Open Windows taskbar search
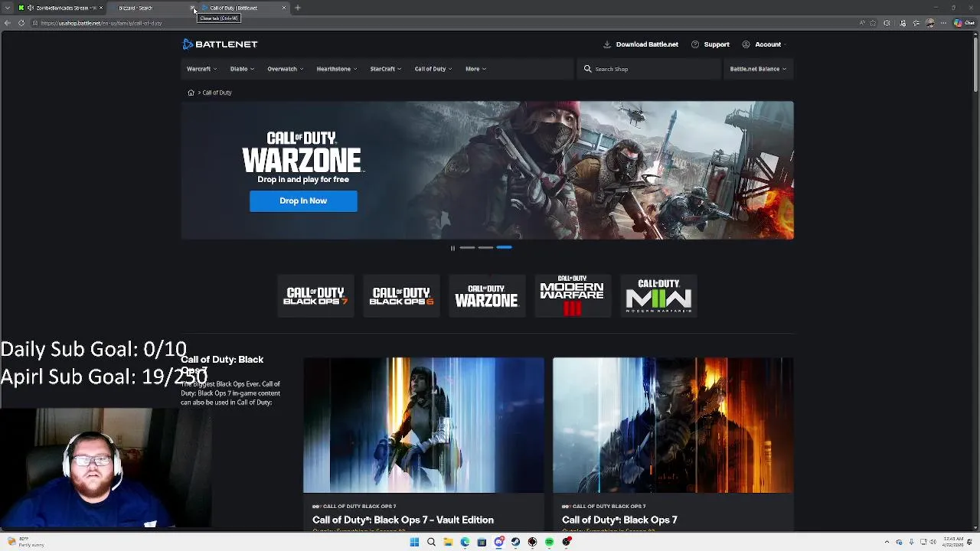This screenshot has width=980, height=551. tap(431, 542)
